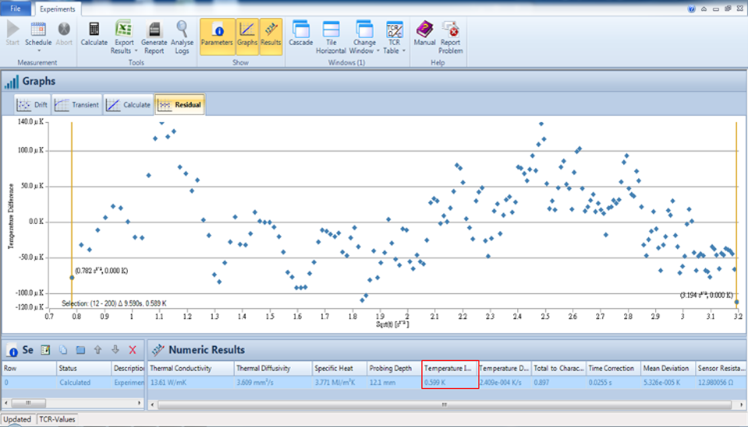Toggle the Graphs panel display

(x=247, y=36)
